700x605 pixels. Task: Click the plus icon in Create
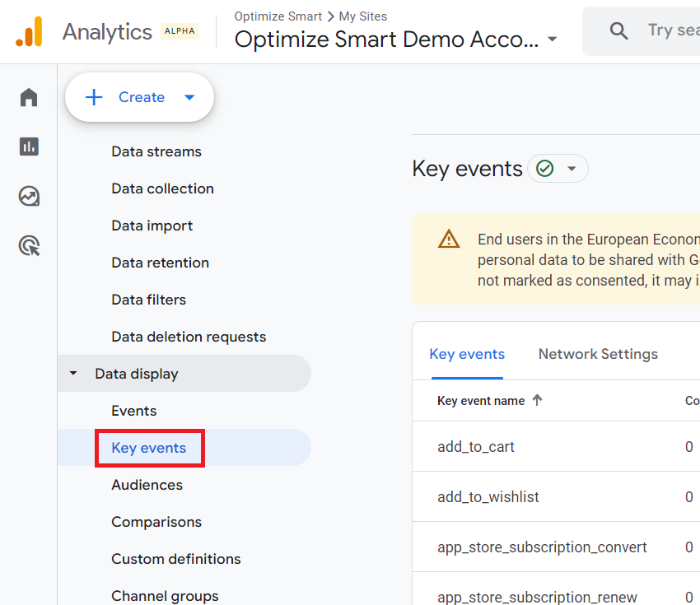pyautogui.click(x=94, y=97)
